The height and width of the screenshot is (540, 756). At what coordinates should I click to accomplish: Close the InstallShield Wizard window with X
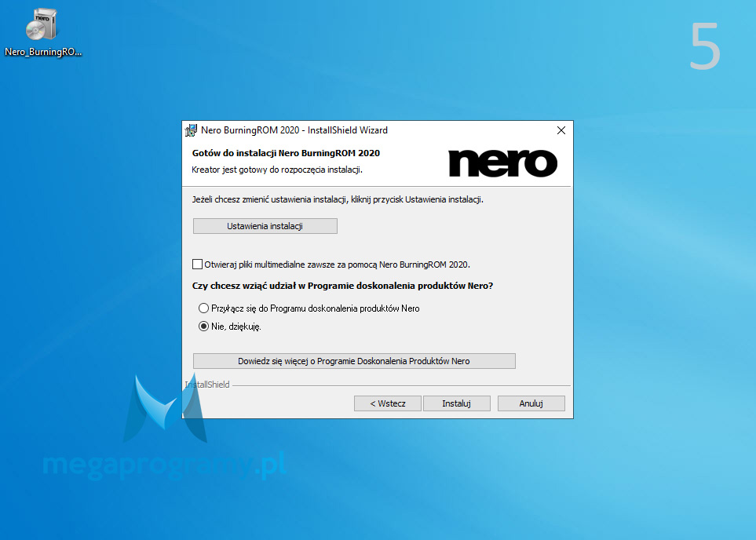pyautogui.click(x=561, y=130)
